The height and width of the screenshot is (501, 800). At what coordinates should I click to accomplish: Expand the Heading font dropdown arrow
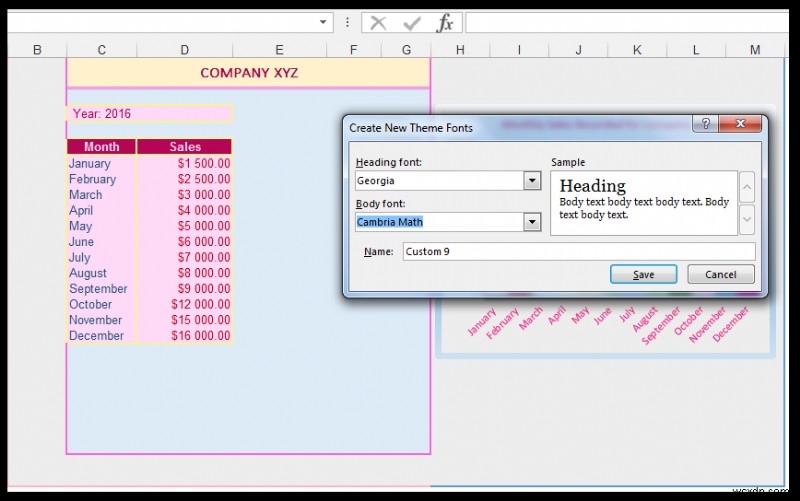[x=532, y=180]
